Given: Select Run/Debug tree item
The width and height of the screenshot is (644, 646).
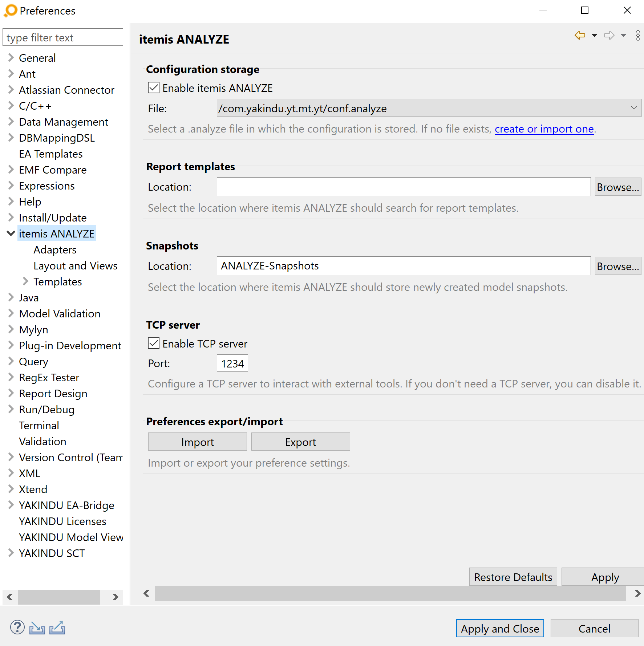Looking at the screenshot, I should (47, 410).
